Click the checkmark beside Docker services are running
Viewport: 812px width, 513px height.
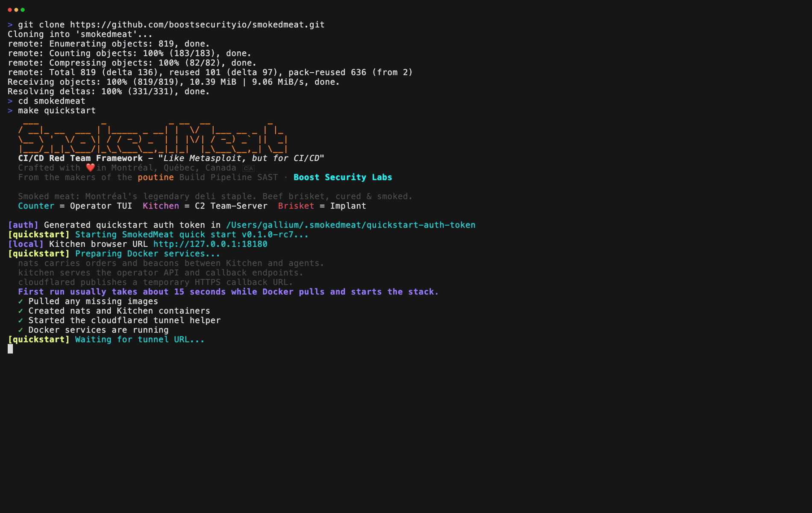pyautogui.click(x=21, y=330)
